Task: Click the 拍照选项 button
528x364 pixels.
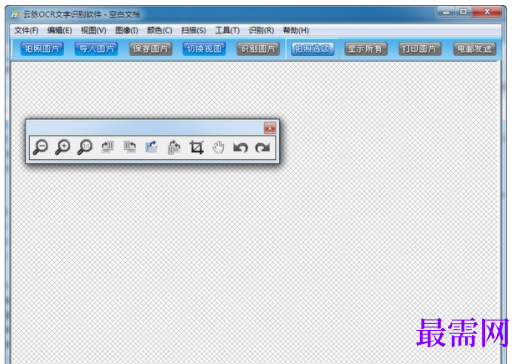Action: pos(312,49)
